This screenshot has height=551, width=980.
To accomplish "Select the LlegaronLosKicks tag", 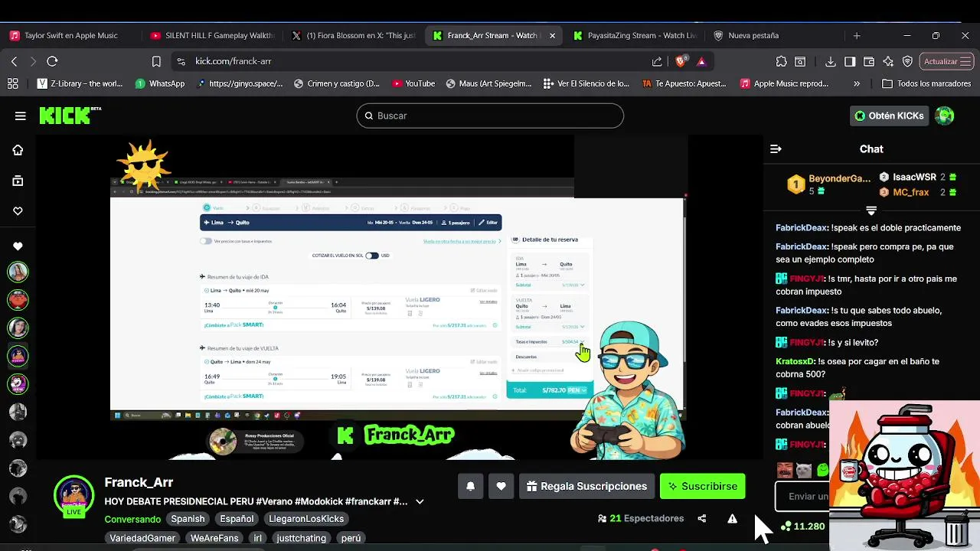I will (306, 519).
